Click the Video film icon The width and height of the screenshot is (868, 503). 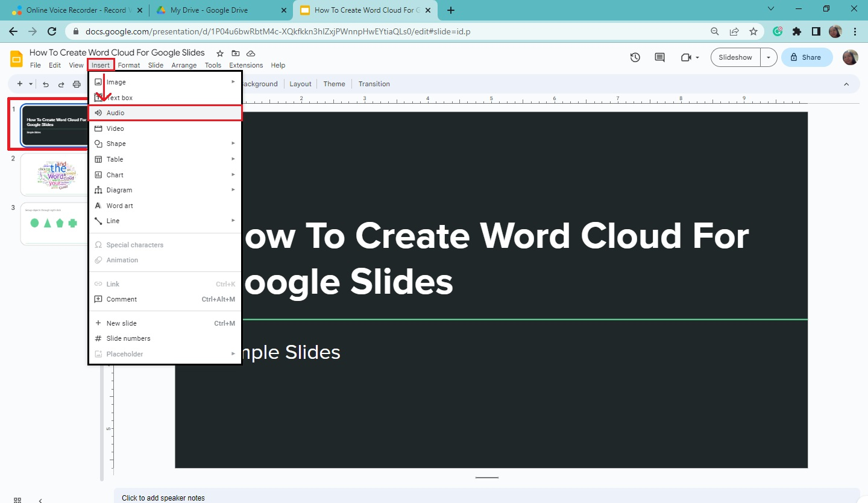click(98, 128)
